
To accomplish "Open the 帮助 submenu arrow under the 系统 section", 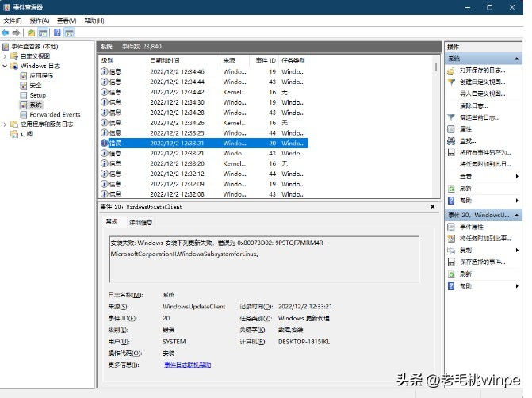I will [x=517, y=200].
